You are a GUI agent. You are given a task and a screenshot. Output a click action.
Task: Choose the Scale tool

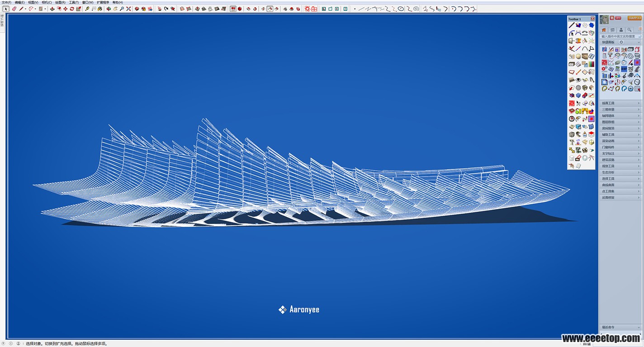coord(78,9)
